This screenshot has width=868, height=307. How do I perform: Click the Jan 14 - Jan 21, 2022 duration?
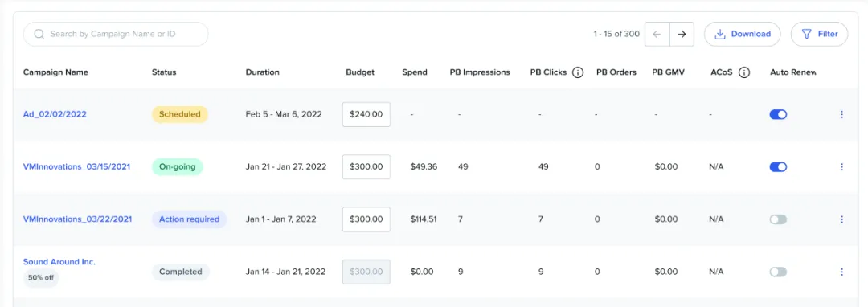click(x=286, y=272)
